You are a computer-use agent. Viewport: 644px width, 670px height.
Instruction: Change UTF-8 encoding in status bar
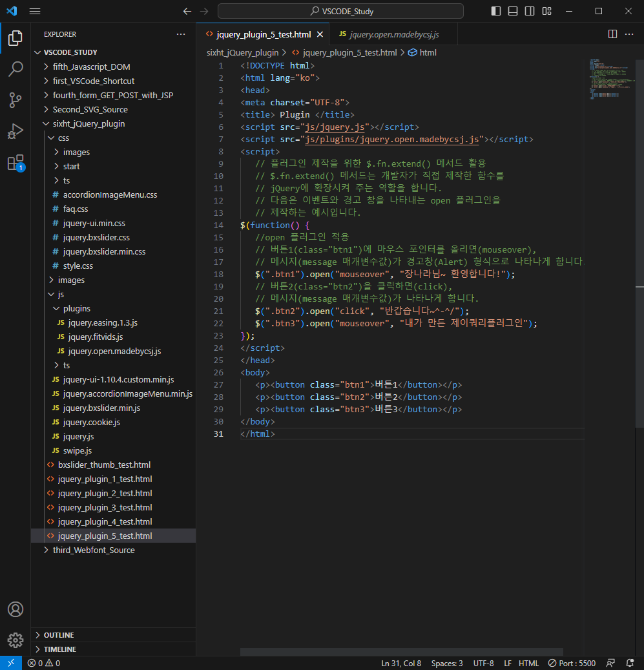pos(483,663)
